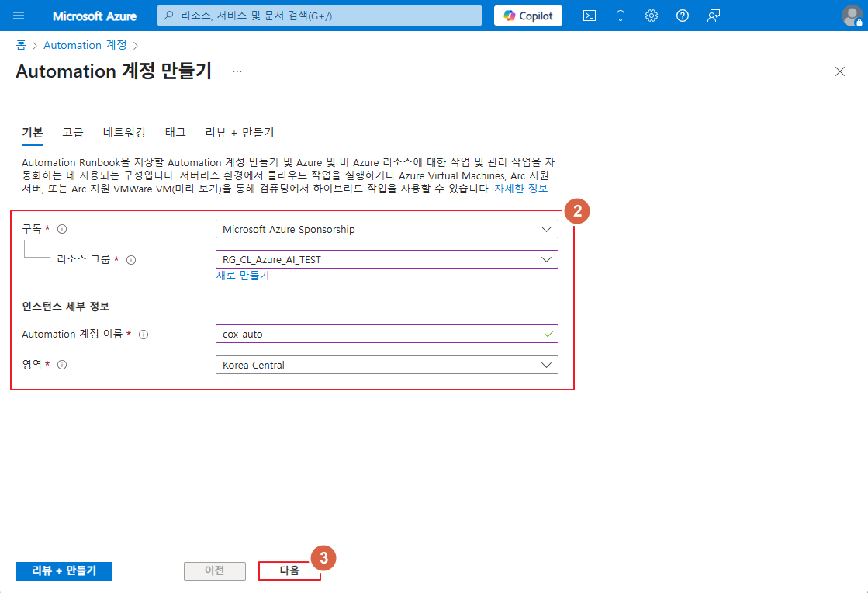868x593 pixels.
Task: Open the 자세한 정보 link
Action: pos(521,189)
